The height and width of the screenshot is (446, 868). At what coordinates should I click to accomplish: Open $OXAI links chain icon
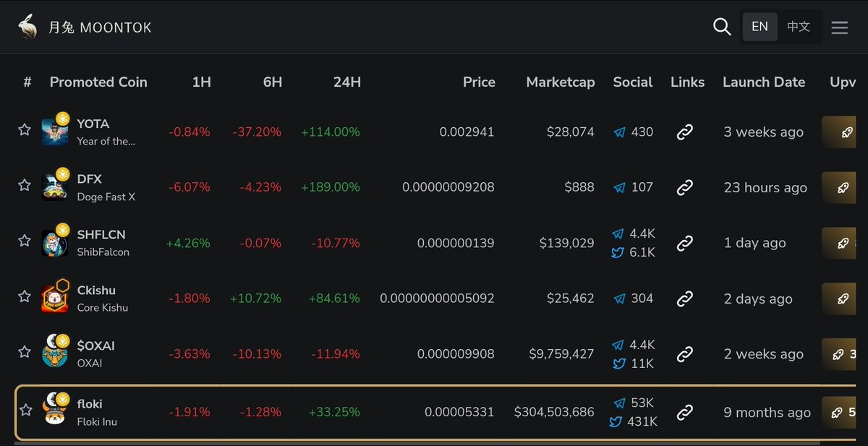tap(685, 354)
